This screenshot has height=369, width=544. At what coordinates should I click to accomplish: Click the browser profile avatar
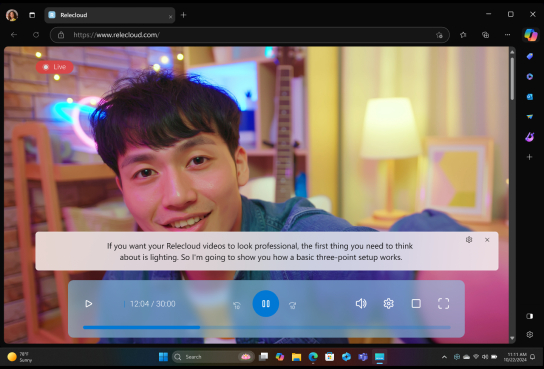[x=12, y=15]
